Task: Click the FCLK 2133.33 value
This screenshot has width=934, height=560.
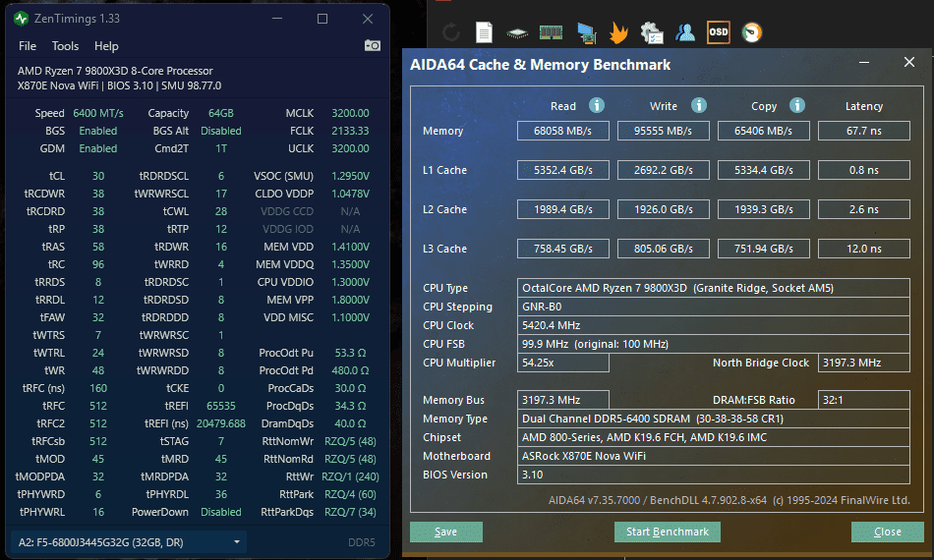Action: pyautogui.click(x=350, y=131)
